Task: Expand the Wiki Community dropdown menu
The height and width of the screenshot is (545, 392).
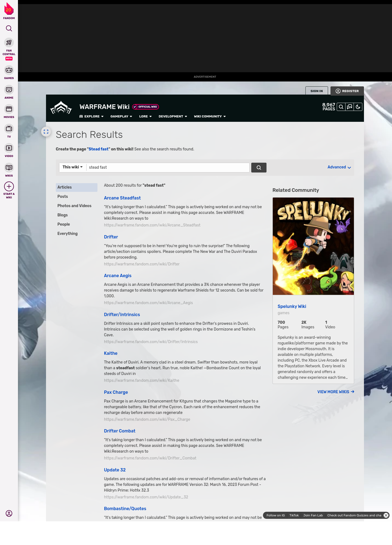Action: (x=210, y=116)
